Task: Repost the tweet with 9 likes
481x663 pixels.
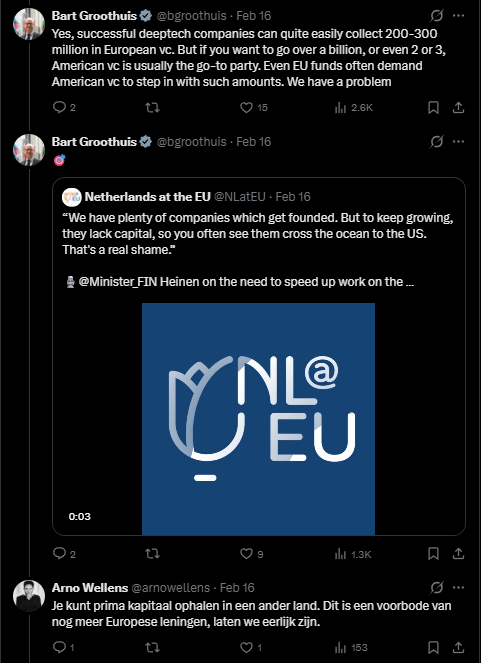Action: pos(153,553)
